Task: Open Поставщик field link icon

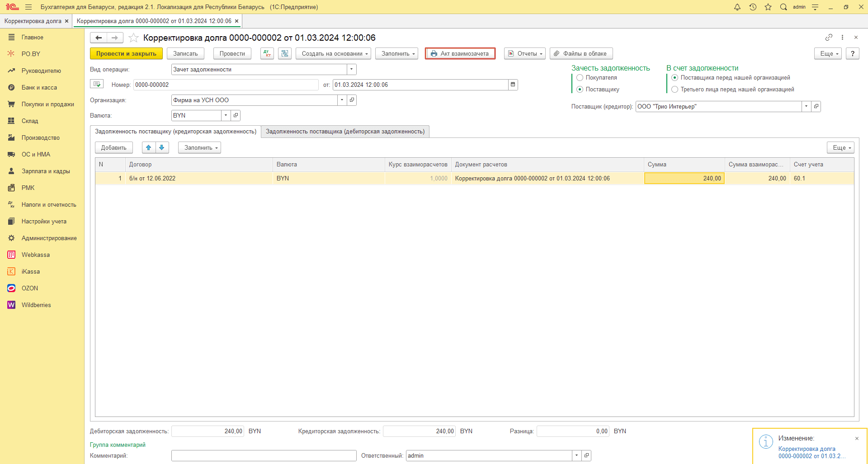Action: tap(816, 106)
